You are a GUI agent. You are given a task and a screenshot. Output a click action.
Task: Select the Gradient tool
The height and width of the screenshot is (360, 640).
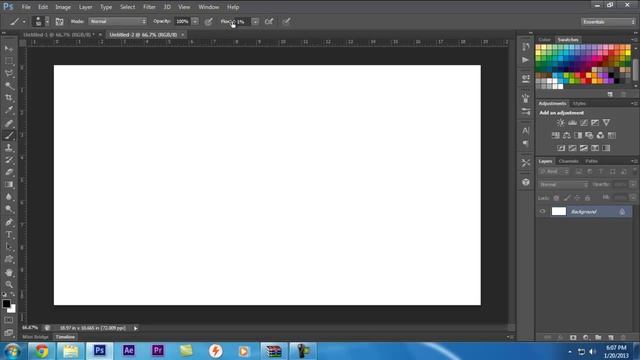point(9,184)
